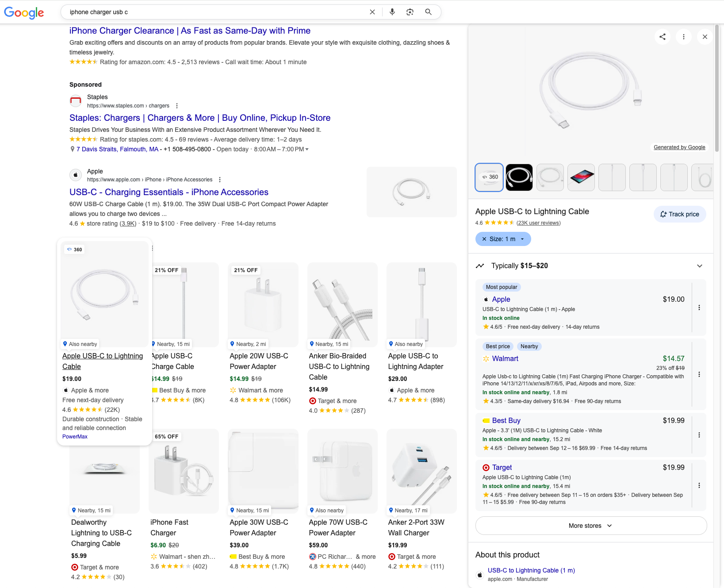Open the Google logo homepage

point(24,12)
